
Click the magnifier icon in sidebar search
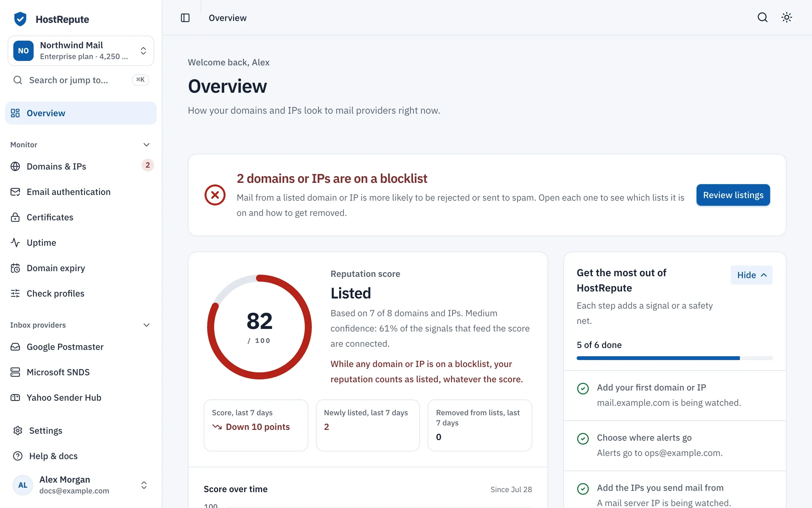click(18, 80)
